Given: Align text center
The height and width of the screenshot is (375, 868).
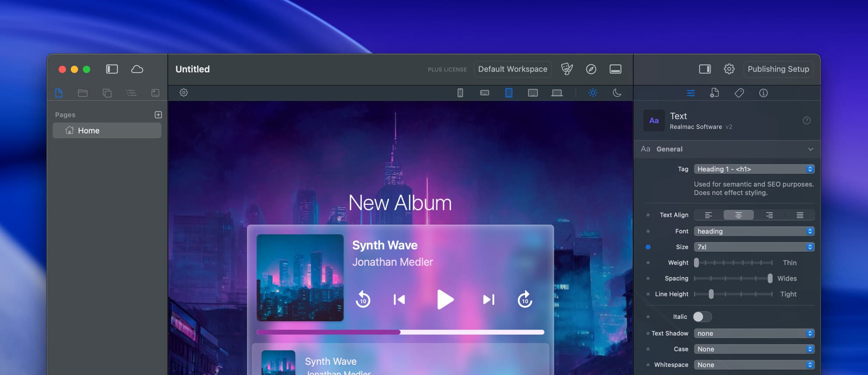Looking at the screenshot, I should pos(738,215).
